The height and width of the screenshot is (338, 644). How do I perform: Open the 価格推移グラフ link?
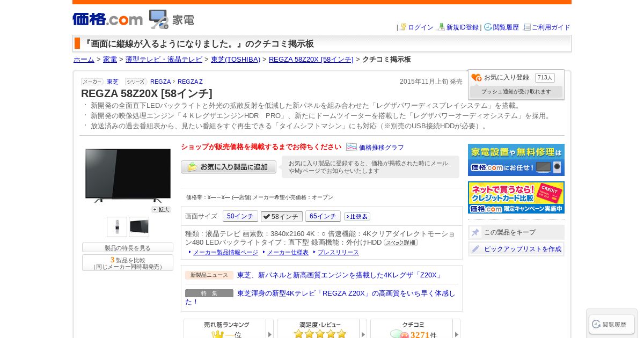(x=382, y=148)
